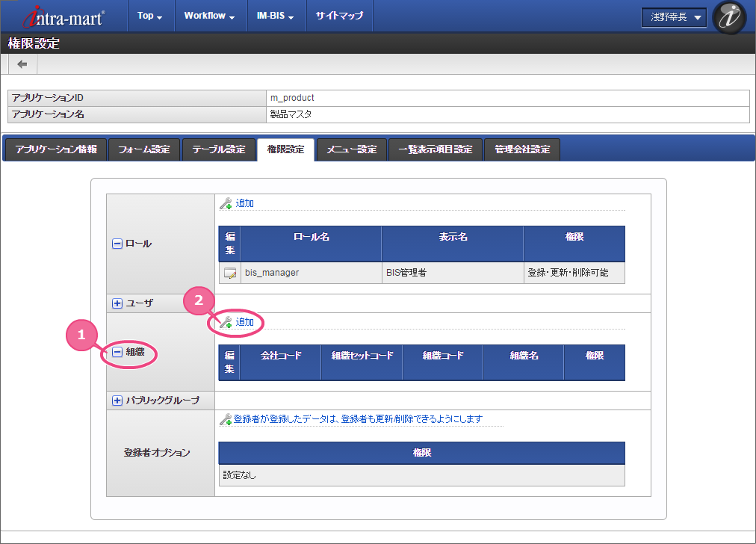Viewport: 756px width, 544px height.
Task: Click the wrench icon beside the Role 追加 link
Action: pyautogui.click(x=226, y=203)
